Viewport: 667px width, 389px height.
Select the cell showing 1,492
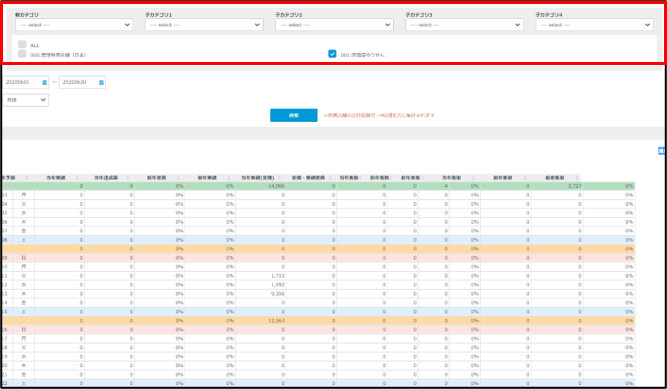(x=260, y=285)
